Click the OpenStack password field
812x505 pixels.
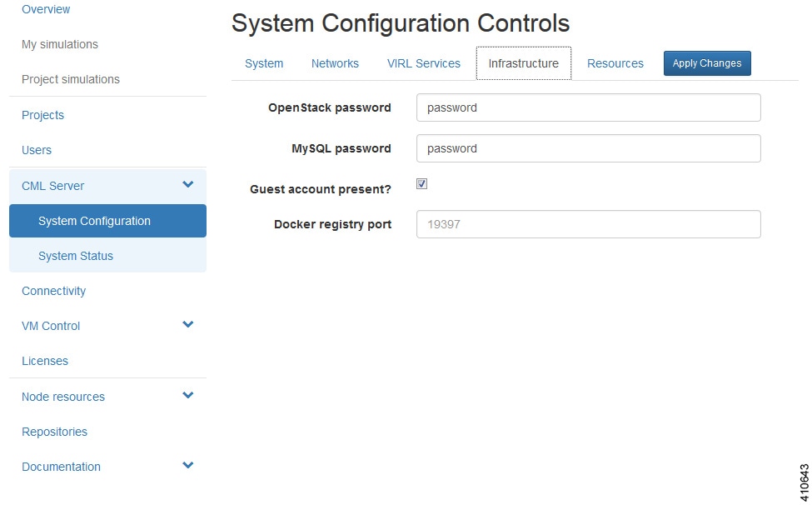pos(588,107)
